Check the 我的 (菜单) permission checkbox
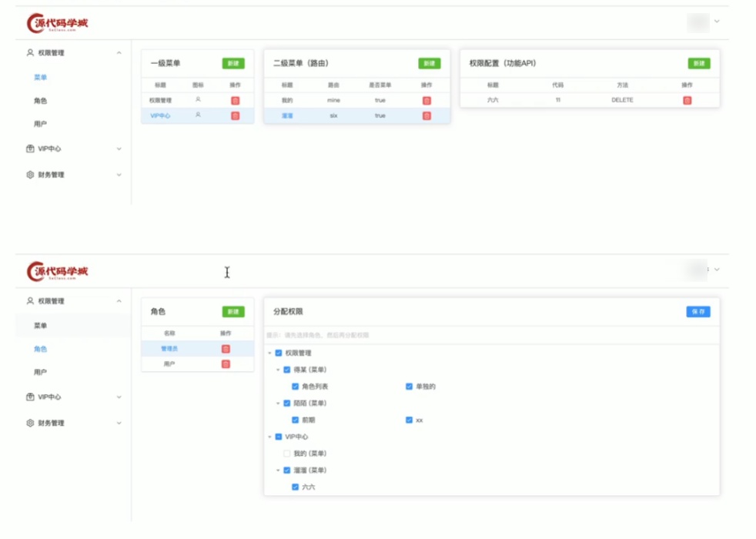 pos(287,454)
